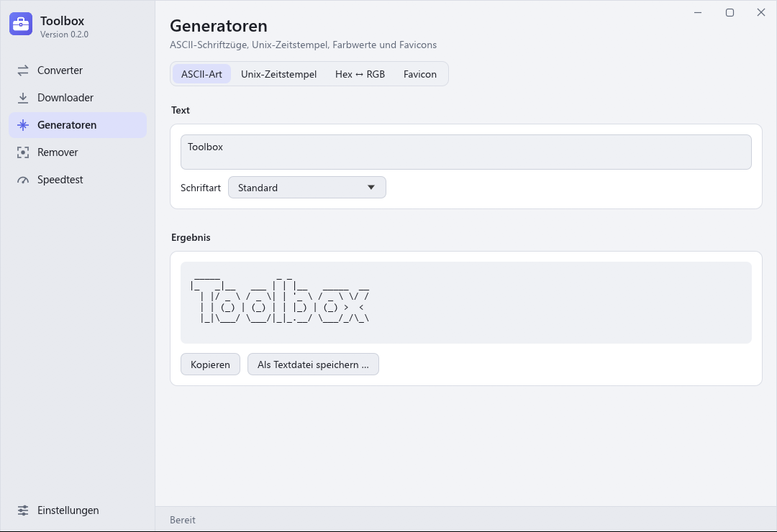Open Einstellungen settings
Screen dimensions: 777x532
[78, 510]
